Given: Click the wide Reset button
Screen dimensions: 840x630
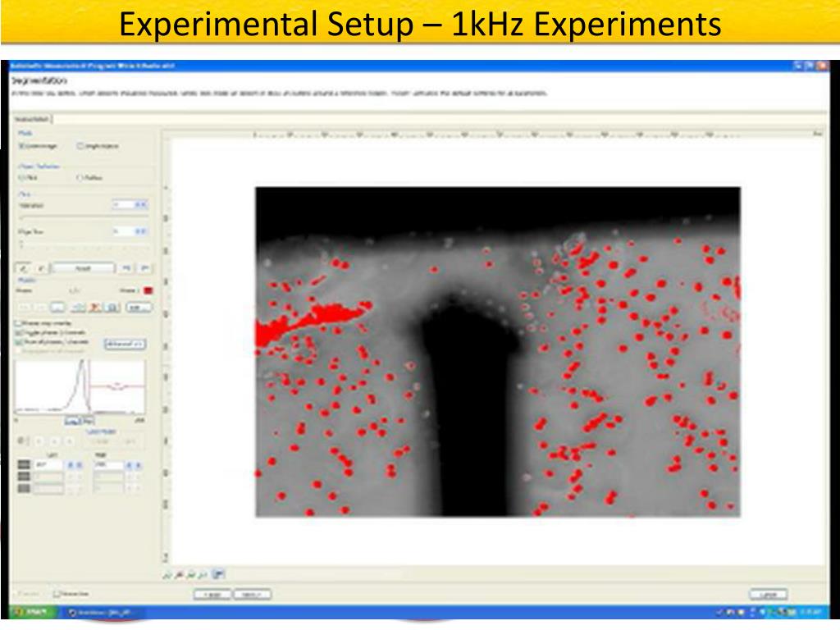Looking at the screenshot, I should 84,267.
